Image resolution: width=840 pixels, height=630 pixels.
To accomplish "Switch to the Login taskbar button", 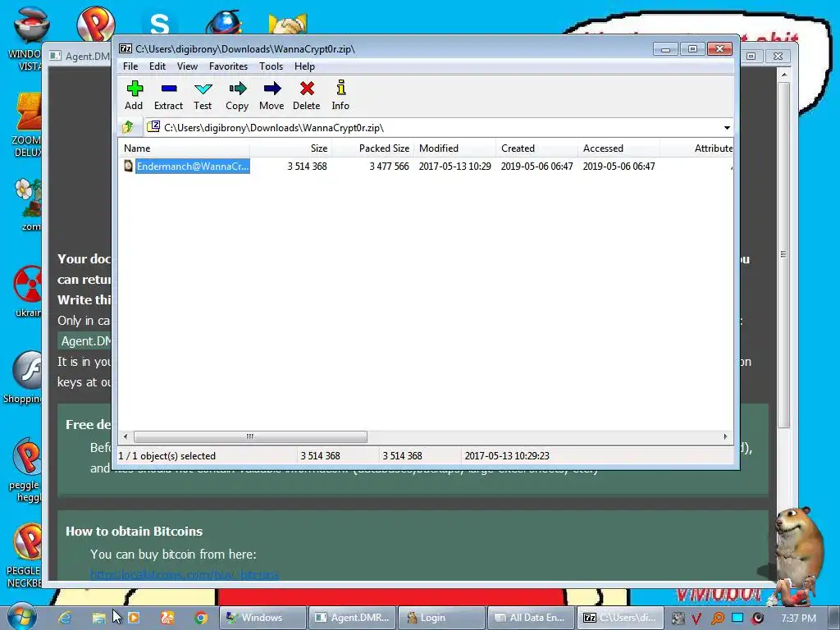I will (x=442, y=618).
